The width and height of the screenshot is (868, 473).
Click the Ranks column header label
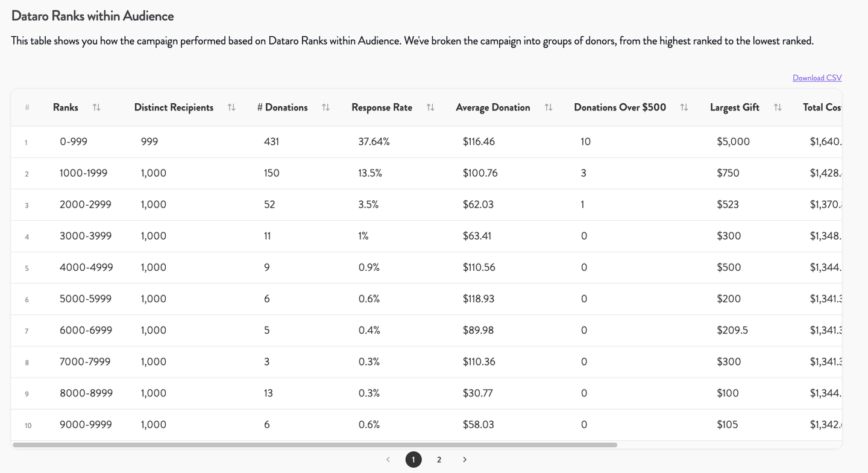66,107
